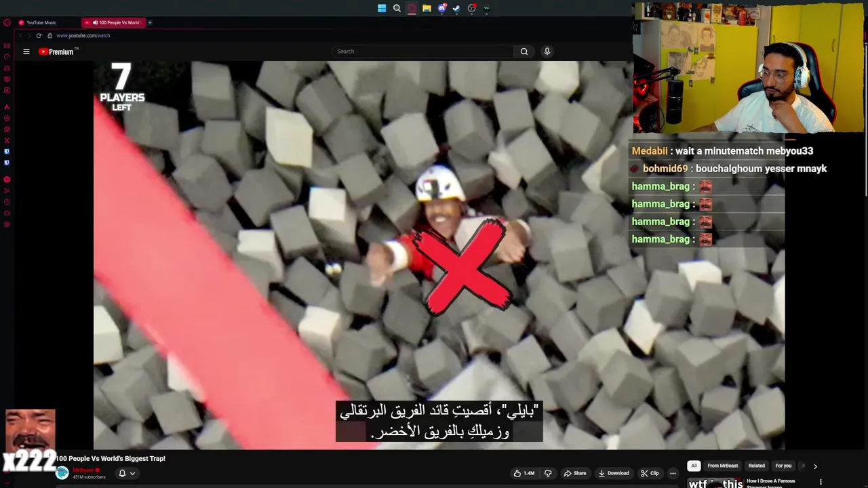This screenshot has height=488, width=868.
Task: Toggle the notification bell for MrBeast
Action: pyautogui.click(x=122, y=473)
